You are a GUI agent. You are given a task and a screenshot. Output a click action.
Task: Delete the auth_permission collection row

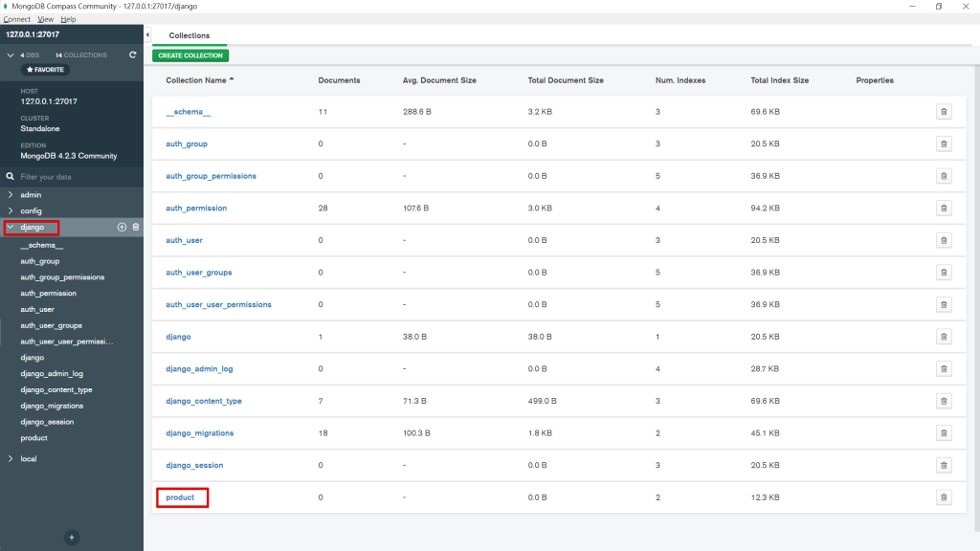(x=944, y=208)
